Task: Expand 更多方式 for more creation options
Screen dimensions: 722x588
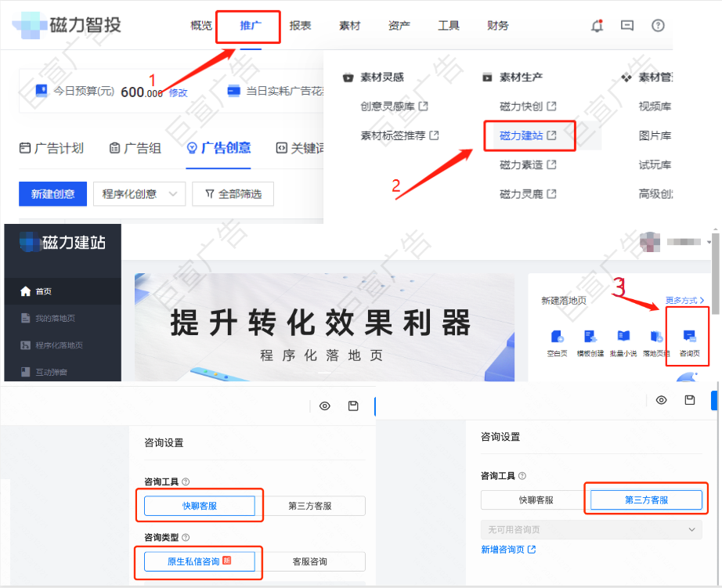Action: click(684, 301)
